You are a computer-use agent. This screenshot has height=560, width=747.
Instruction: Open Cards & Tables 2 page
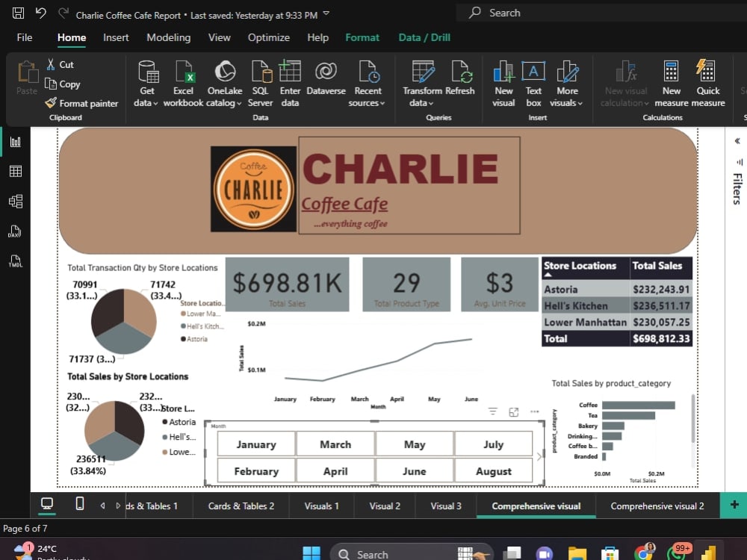(x=241, y=505)
